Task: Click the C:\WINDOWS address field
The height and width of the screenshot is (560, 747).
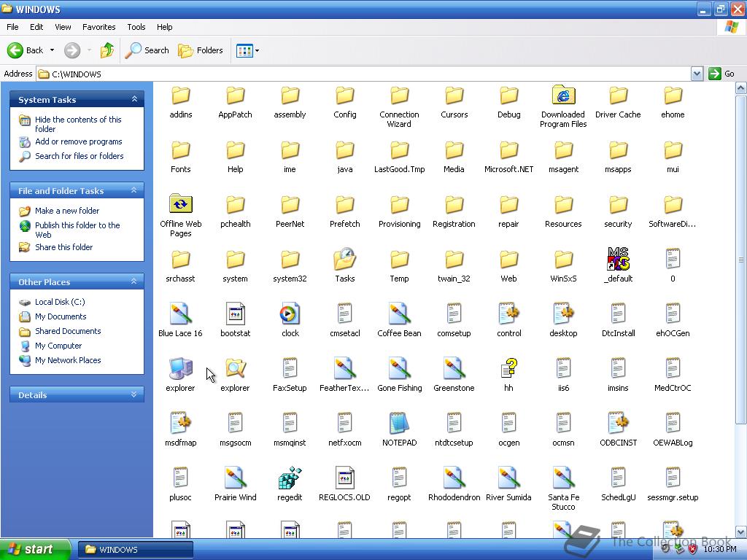Action: 365,74
